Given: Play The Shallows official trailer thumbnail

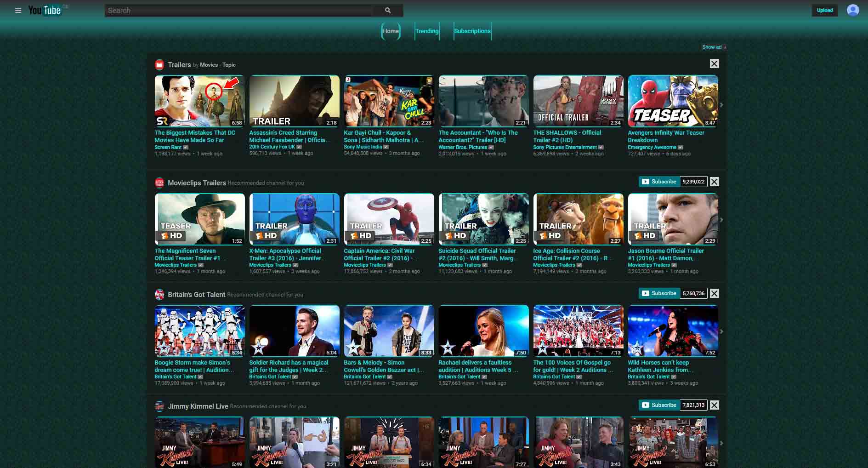Looking at the screenshot, I should click(x=578, y=101).
